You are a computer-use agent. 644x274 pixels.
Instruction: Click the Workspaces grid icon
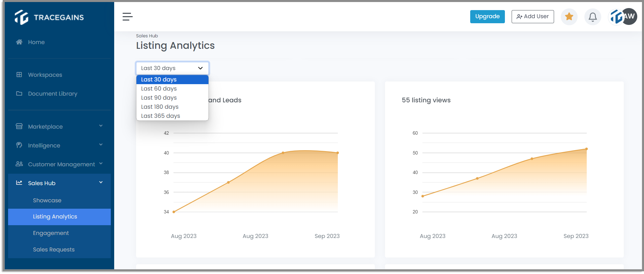pyautogui.click(x=19, y=75)
